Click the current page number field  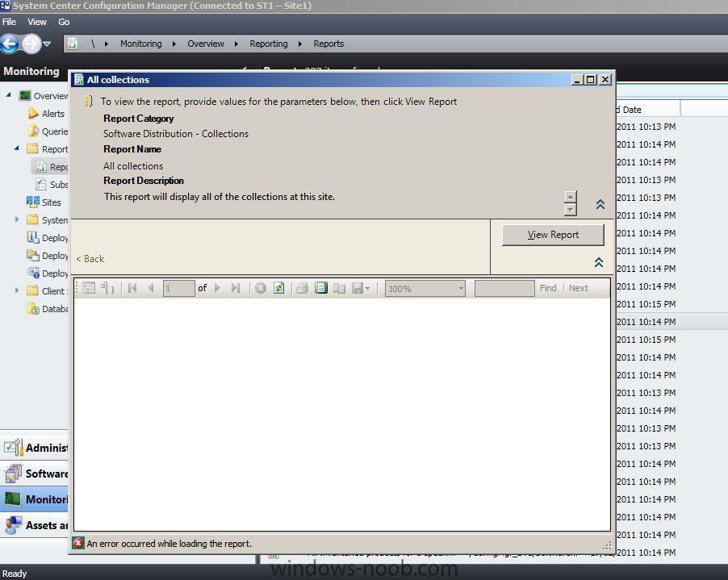[178, 288]
